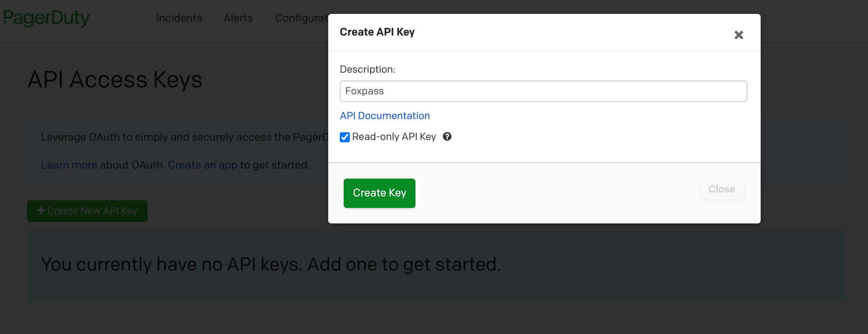Open the Alerts menu item
868x334 pixels.
coord(238,18)
